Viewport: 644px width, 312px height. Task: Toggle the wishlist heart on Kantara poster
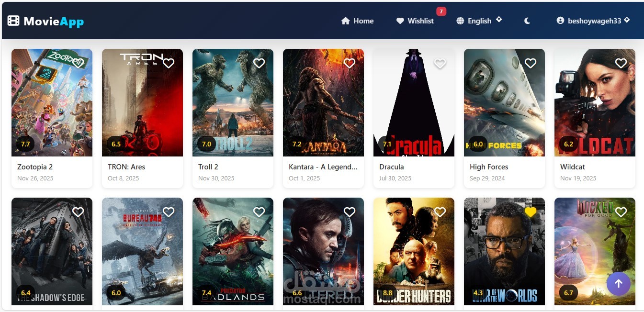(x=350, y=63)
